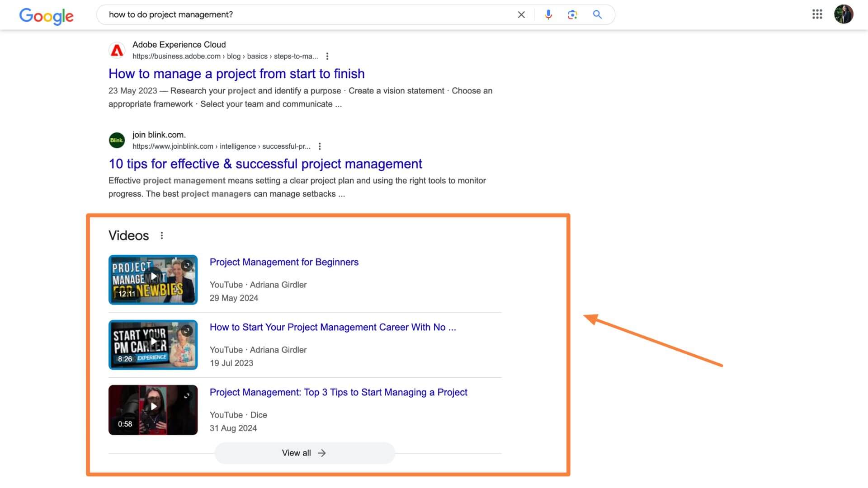Click 'YouTube · Dice' source text

(238, 415)
